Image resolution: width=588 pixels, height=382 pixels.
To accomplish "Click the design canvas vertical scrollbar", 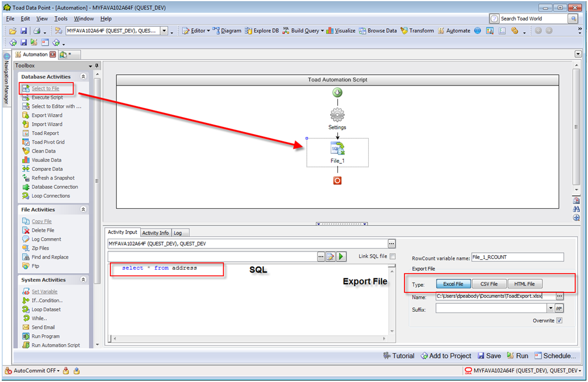I will click(x=577, y=128).
